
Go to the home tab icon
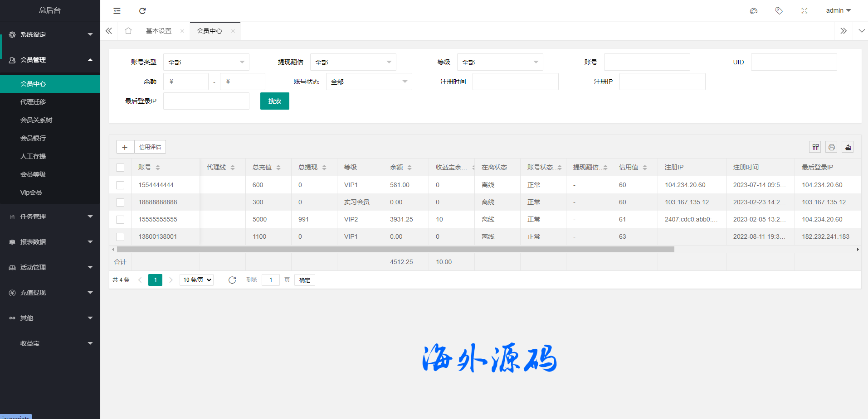click(x=128, y=31)
